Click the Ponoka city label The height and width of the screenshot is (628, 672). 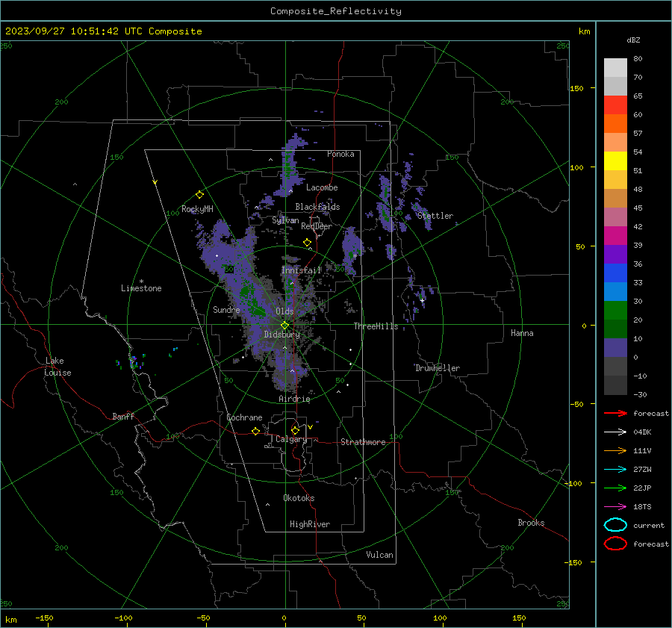point(340,154)
